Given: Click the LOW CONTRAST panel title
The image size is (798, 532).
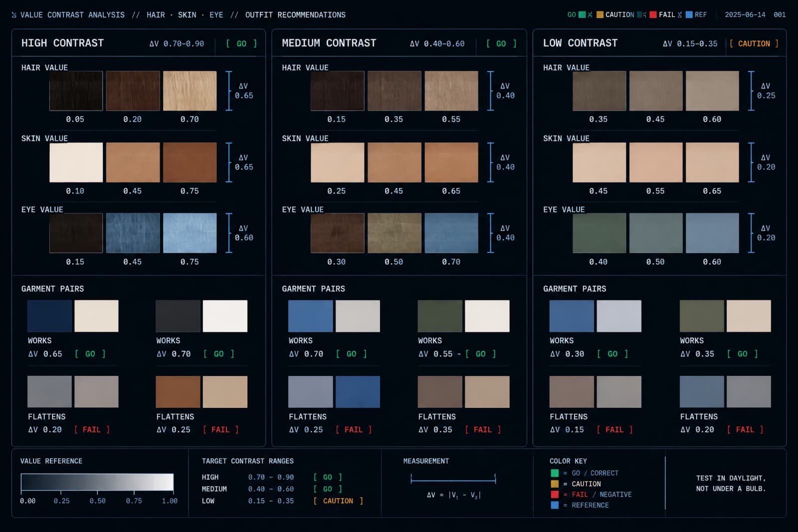Looking at the screenshot, I should (x=580, y=43).
